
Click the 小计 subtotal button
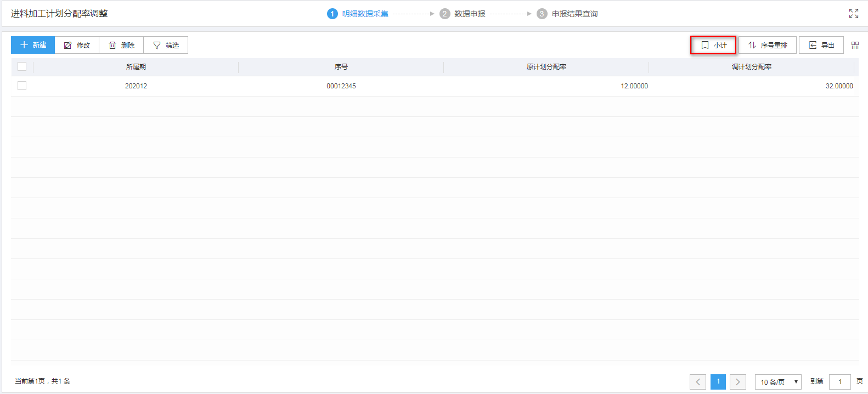pos(713,45)
